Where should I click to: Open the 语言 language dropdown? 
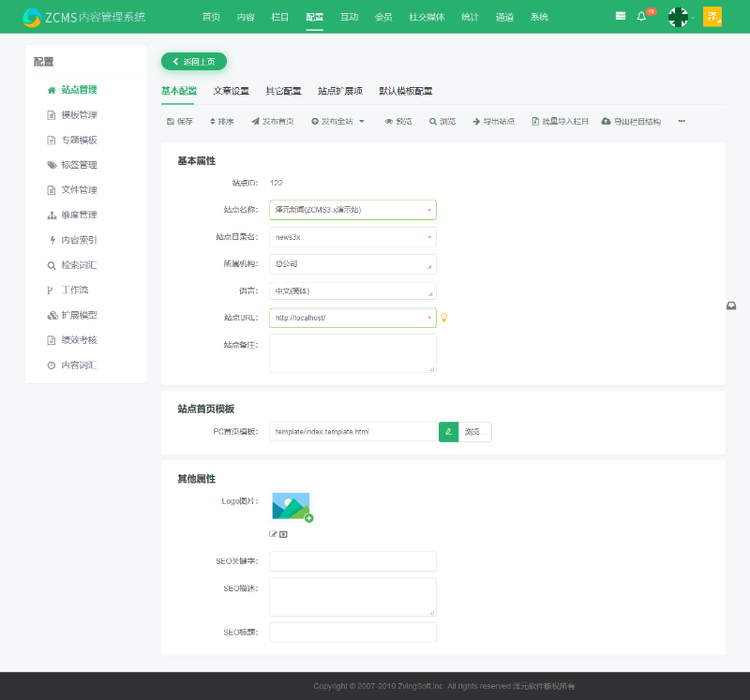coord(352,290)
